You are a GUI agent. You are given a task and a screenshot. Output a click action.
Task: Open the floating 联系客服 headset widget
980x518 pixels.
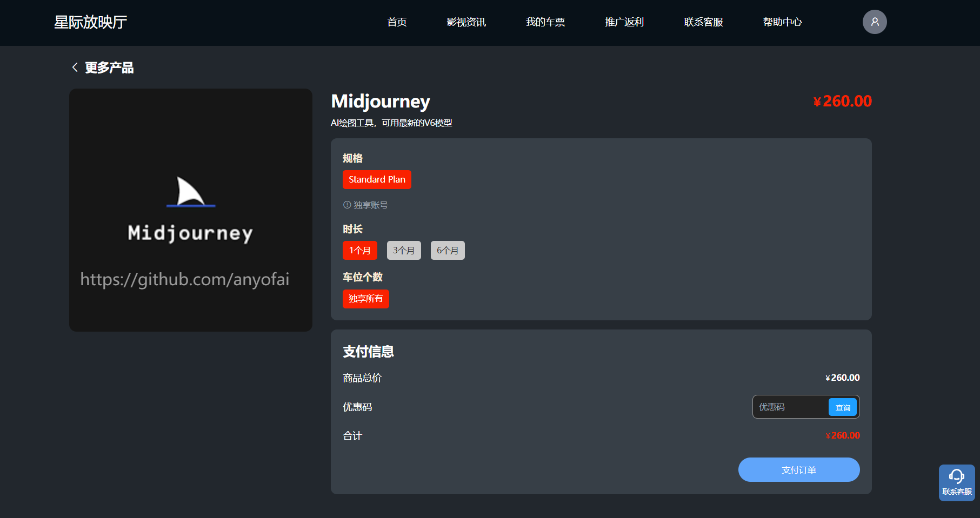[957, 482]
